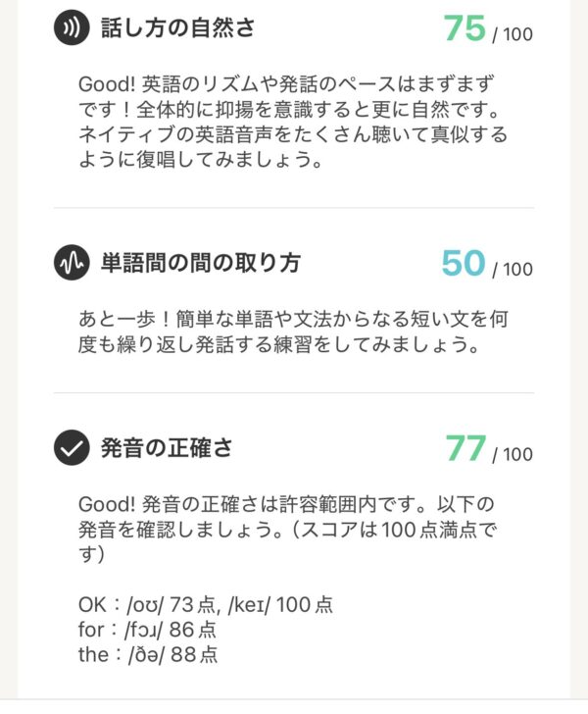Click the 発音の正確さは許容範囲内 feedback text
Viewport: 588px width, 714px height.
[x=292, y=528]
